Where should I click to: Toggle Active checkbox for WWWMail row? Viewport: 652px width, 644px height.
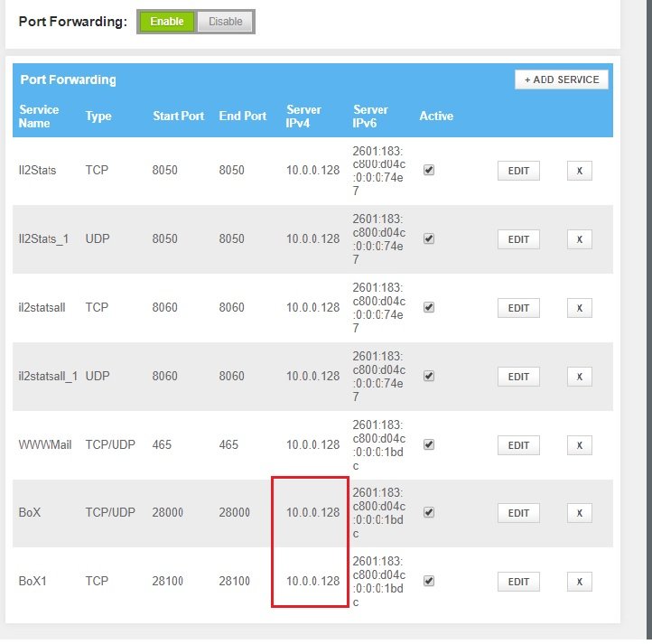[x=429, y=444]
